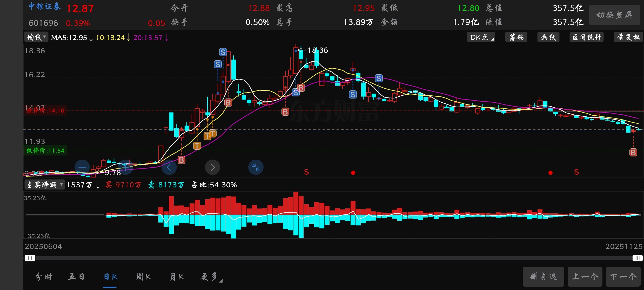Click the left handle of date range slider
Screen dimensions: 644x290
point(30,258)
